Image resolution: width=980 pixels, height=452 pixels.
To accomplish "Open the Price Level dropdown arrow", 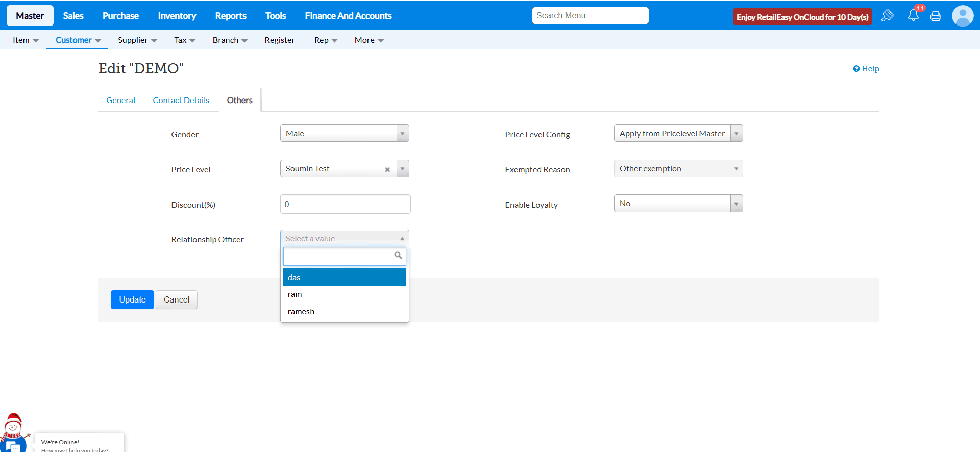I will tap(403, 168).
